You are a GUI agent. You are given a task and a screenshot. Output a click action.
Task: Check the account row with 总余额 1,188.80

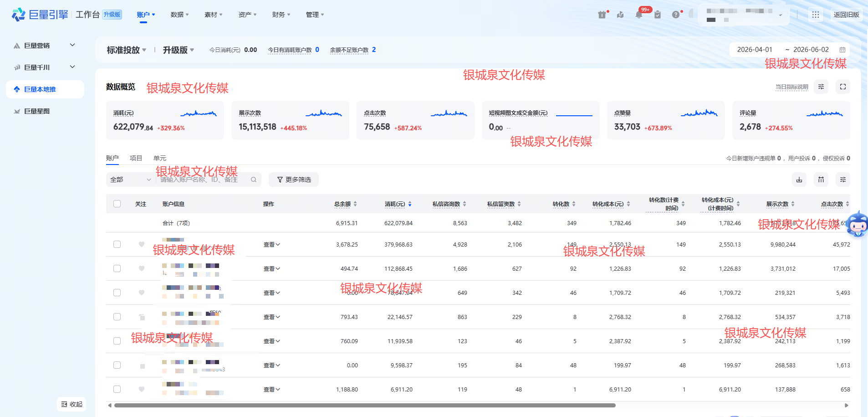point(117,389)
